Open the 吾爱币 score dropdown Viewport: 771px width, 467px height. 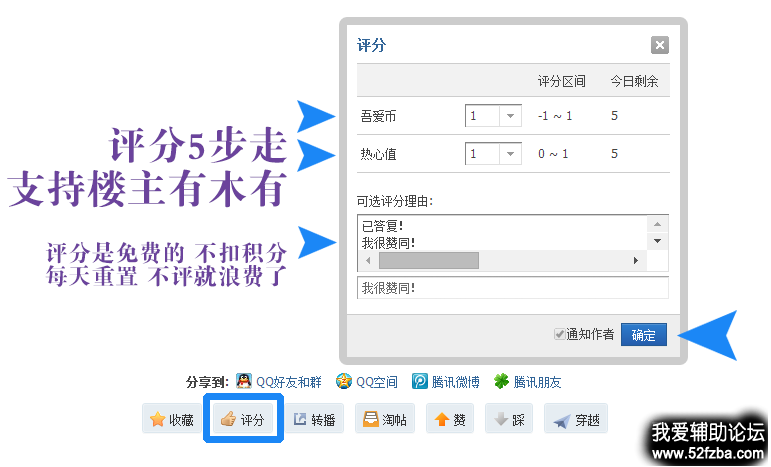coord(510,116)
